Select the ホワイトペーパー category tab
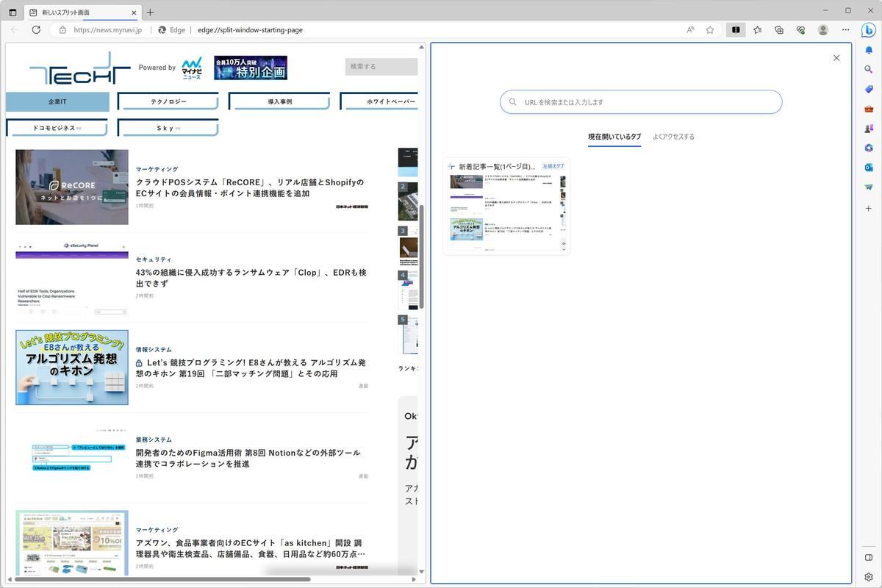This screenshot has height=588, width=882. point(379,101)
